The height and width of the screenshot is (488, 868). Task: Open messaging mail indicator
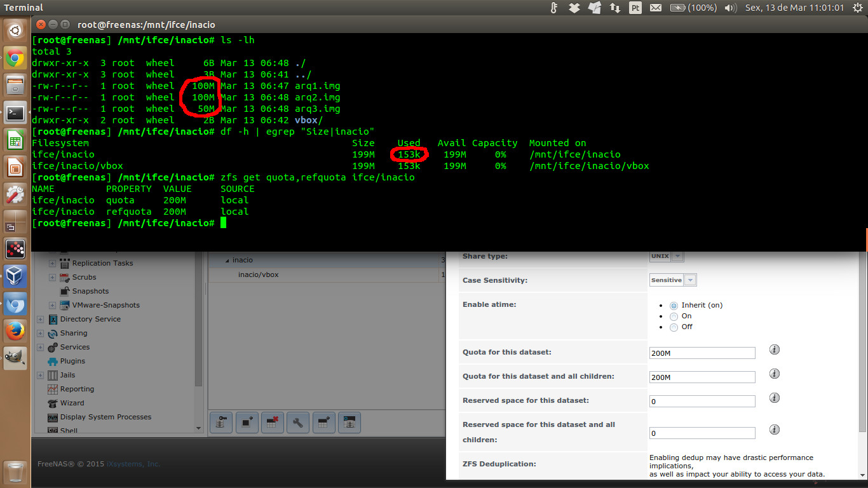[655, 8]
